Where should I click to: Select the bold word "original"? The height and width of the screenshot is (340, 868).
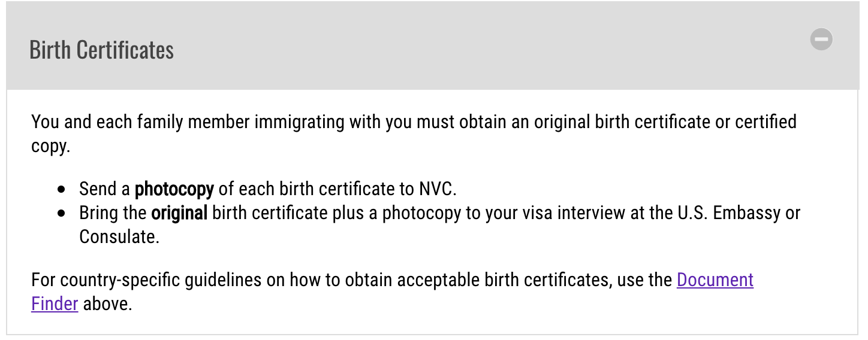[x=179, y=213]
